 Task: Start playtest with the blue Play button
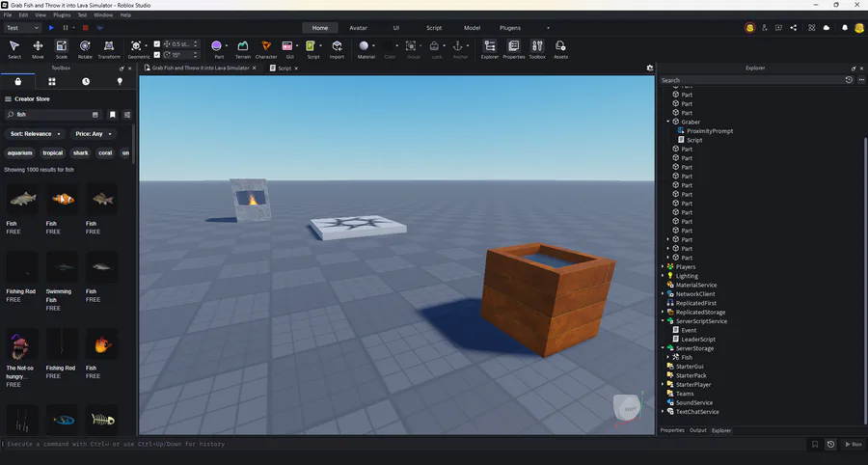pos(51,28)
